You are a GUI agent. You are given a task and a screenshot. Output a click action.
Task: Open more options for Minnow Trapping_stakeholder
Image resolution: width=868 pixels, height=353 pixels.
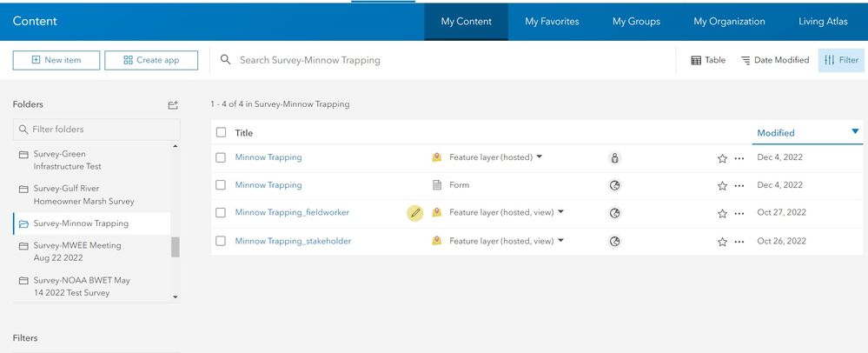(739, 241)
